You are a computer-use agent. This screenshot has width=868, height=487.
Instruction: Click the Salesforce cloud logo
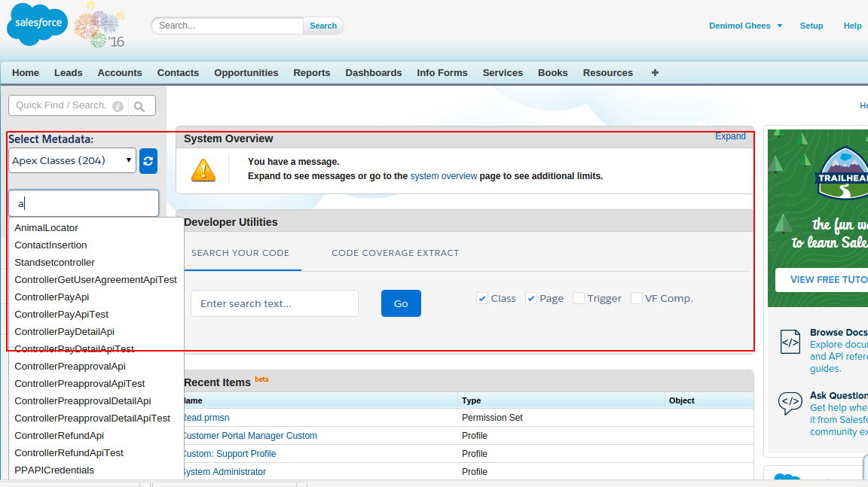point(38,24)
